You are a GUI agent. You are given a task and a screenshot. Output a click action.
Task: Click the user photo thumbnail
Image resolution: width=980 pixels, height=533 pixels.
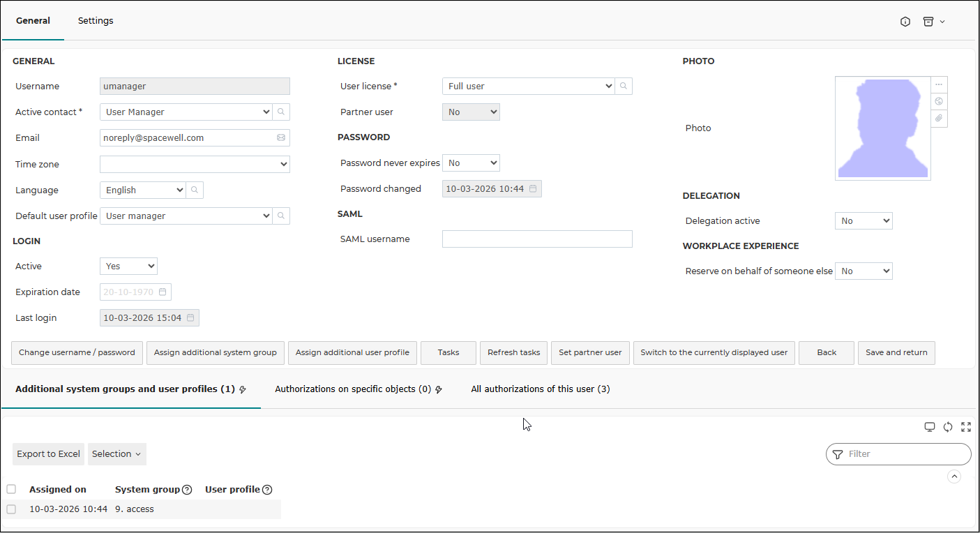pos(883,128)
